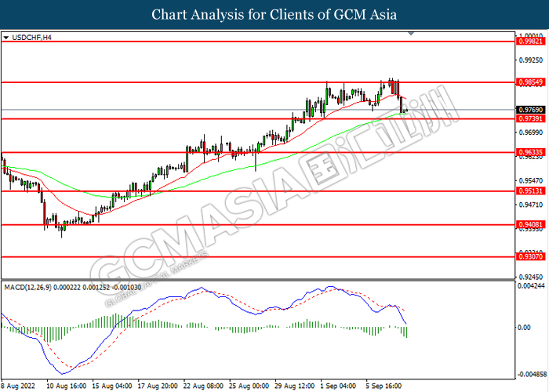Select the 0.93070 price level label
This screenshot has height=392, width=549.
(530, 256)
